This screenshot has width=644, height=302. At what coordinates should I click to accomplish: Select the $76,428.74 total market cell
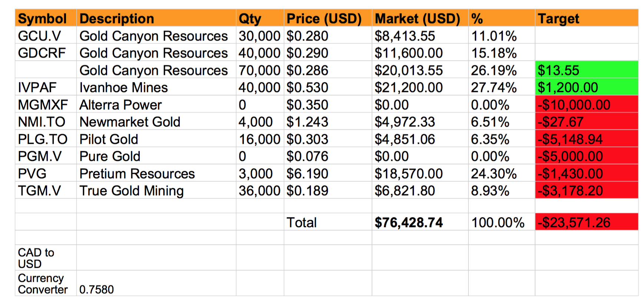(x=420, y=222)
